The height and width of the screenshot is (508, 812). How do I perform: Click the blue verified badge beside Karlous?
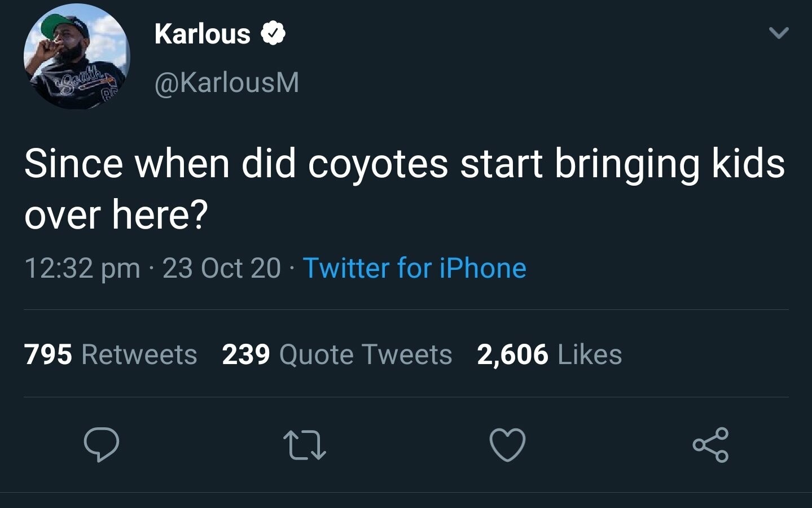(273, 34)
